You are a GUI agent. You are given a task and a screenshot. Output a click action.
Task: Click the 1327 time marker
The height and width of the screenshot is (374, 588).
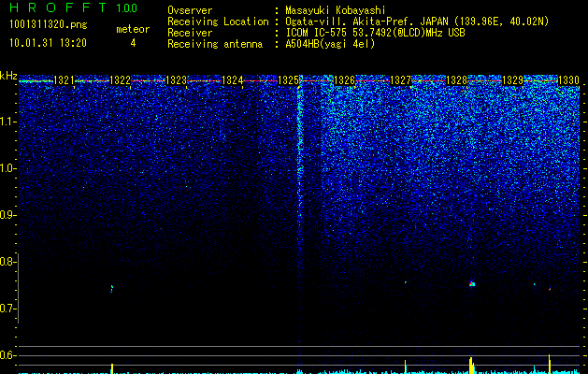[x=400, y=80]
